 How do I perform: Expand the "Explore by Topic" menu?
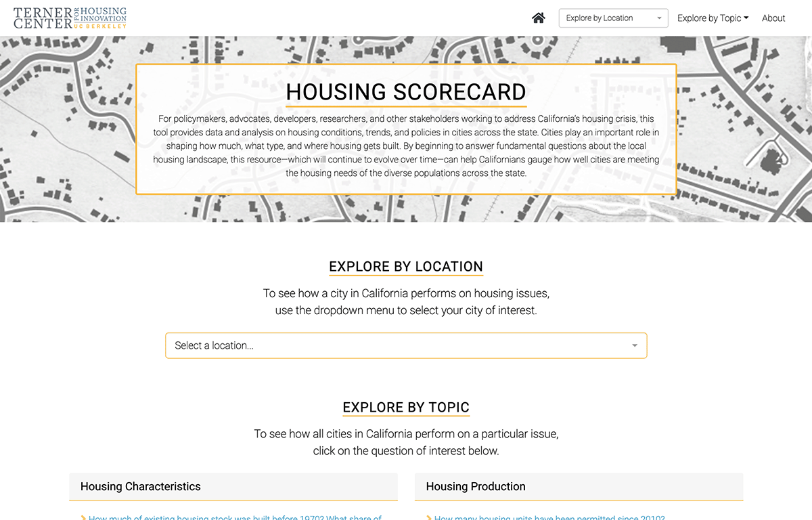point(713,18)
